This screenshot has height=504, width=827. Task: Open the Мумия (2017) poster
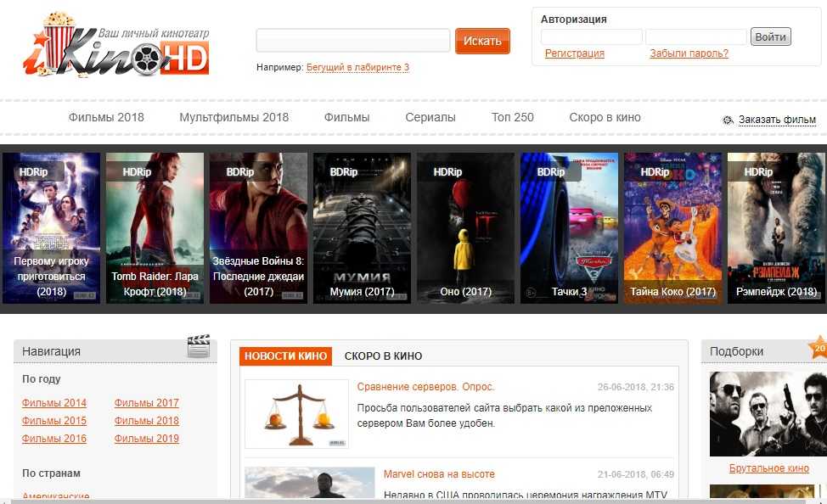click(x=362, y=227)
